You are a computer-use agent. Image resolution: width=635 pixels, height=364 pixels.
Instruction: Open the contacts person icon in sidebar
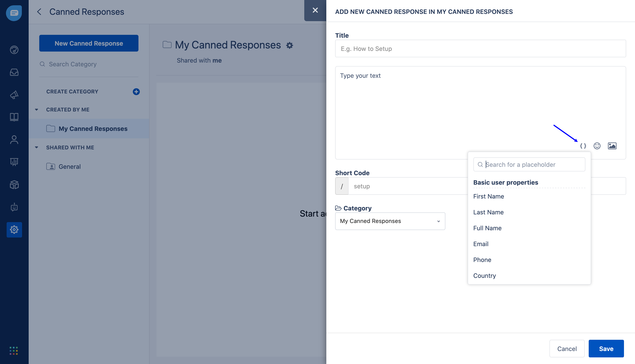pyautogui.click(x=14, y=139)
